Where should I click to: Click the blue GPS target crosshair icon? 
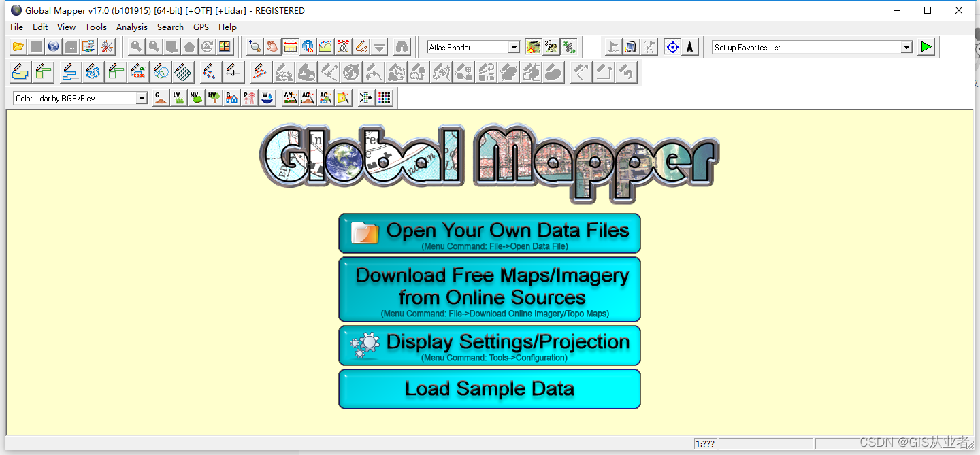(x=672, y=47)
